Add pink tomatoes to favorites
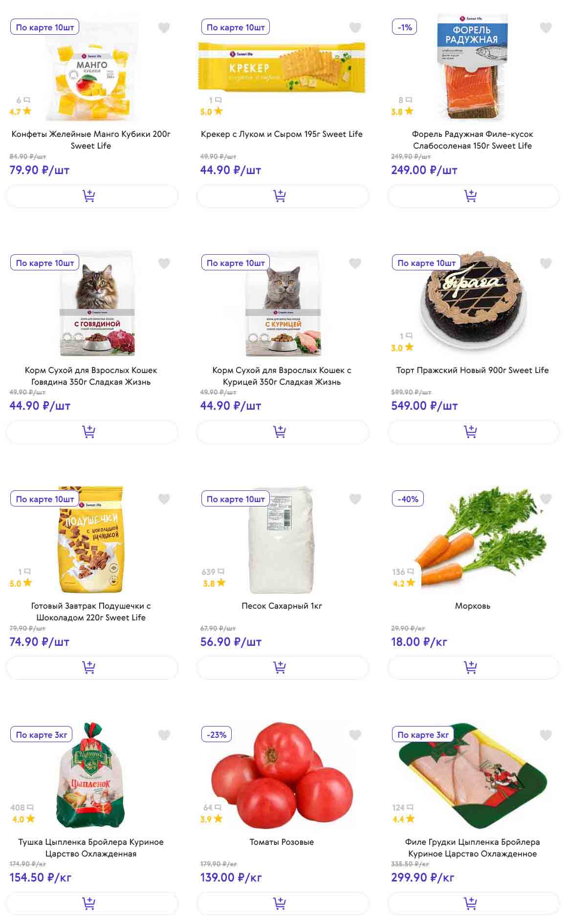 coord(355,735)
